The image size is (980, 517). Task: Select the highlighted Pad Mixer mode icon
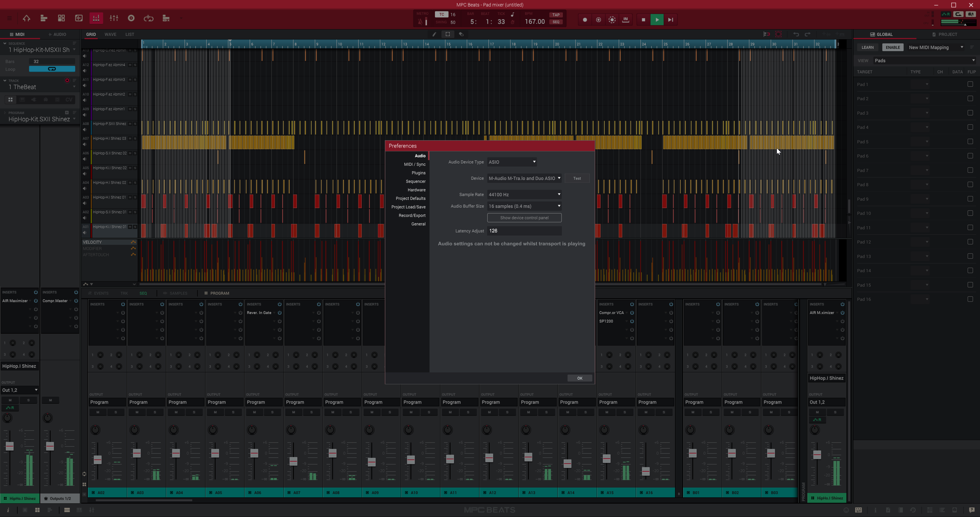click(x=96, y=18)
